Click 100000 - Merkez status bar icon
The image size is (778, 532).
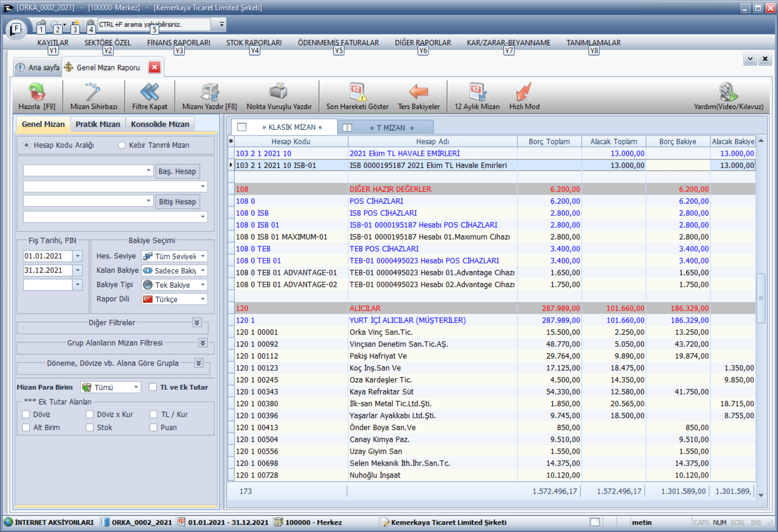click(279, 522)
